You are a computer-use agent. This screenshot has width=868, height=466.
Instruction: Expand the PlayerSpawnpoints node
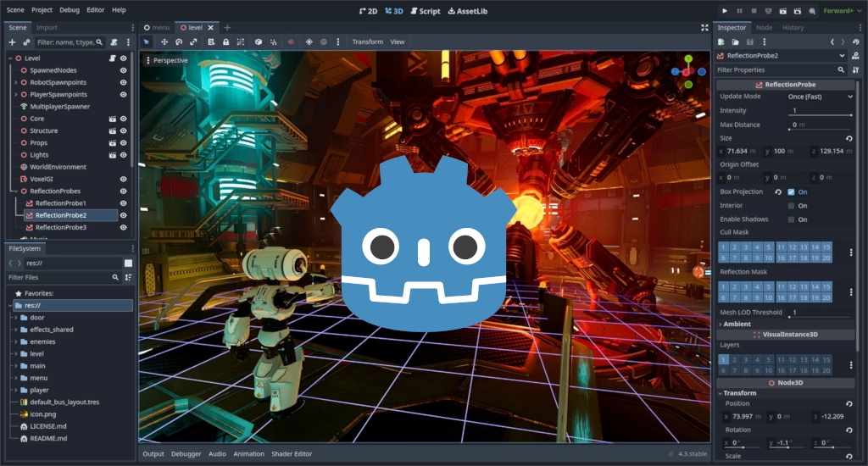(x=15, y=95)
